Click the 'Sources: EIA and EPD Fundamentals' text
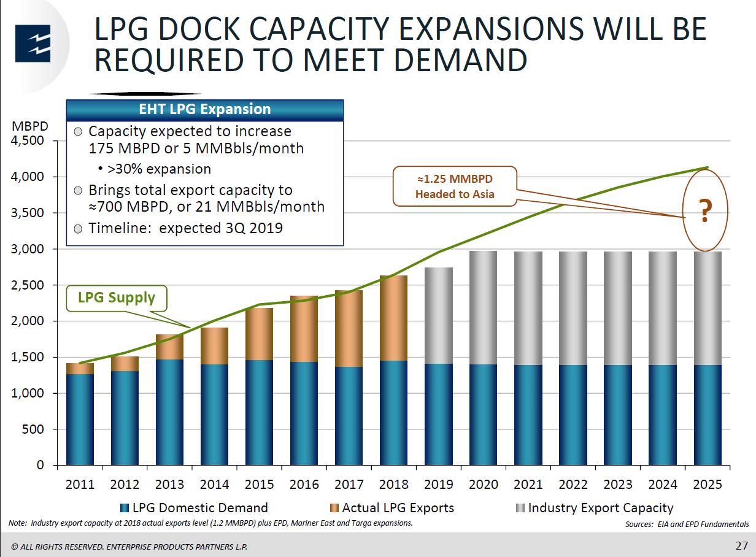 coord(687,524)
